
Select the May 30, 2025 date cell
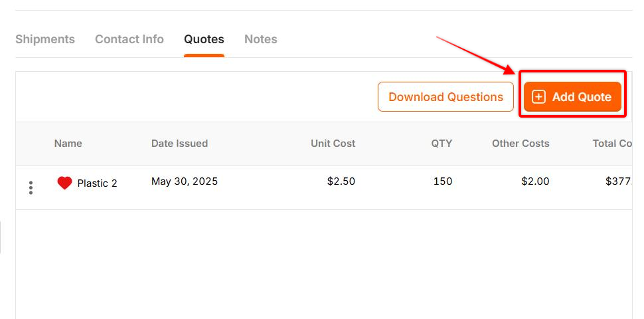click(185, 181)
